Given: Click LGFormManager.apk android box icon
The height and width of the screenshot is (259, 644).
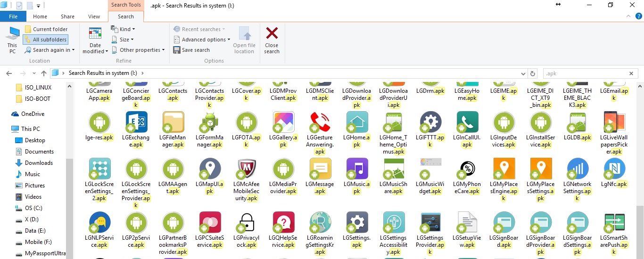Looking at the screenshot, I should [210, 122].
